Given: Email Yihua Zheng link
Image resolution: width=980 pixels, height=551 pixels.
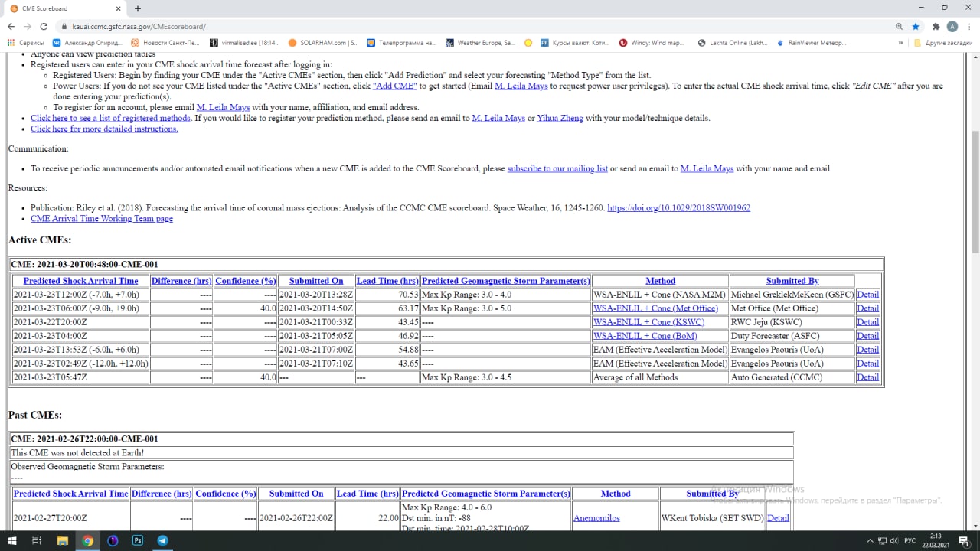Looking at the screenshot, I should 560,119.
